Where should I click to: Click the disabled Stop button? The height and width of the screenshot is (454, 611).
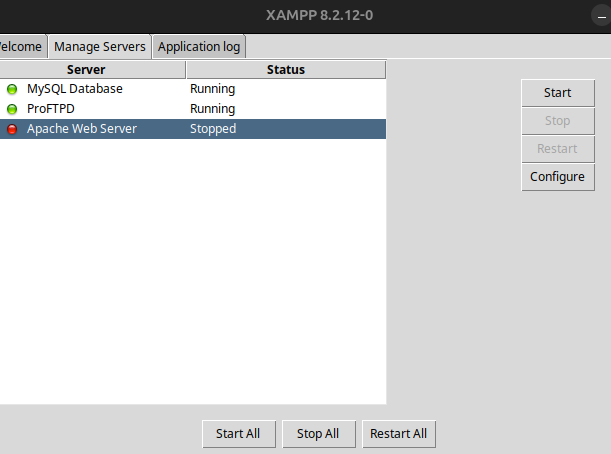[558, 121]
